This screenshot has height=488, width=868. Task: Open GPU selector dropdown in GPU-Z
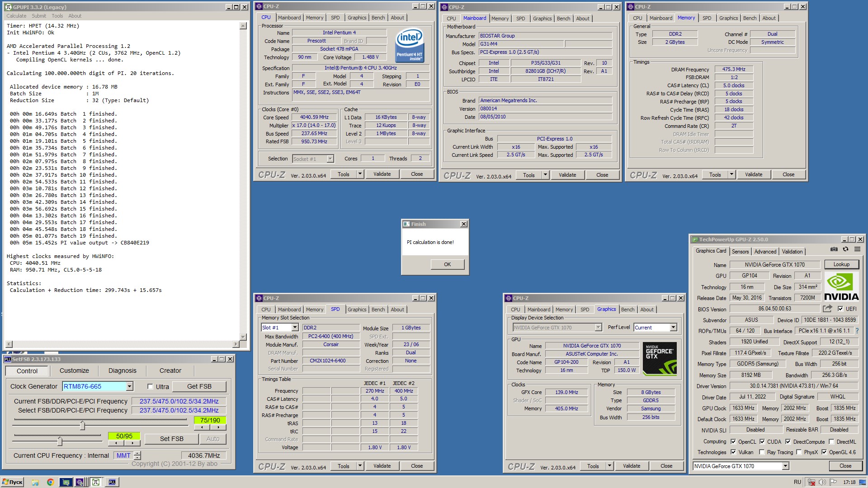pos(785,466)
